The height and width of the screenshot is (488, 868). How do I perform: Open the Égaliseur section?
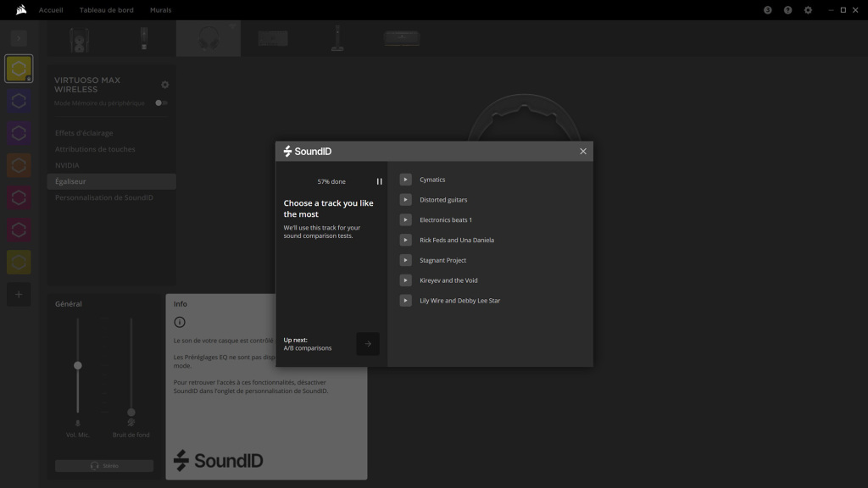coord(111,181)
